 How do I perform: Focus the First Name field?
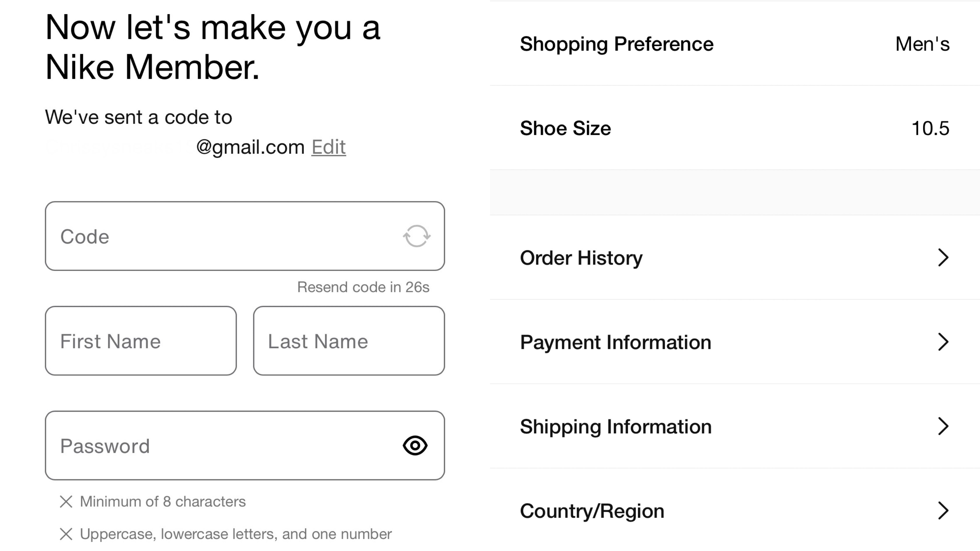coord(141,341)
